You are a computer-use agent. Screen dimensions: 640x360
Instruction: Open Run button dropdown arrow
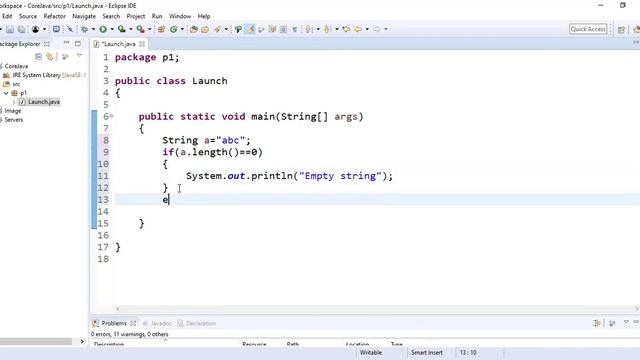tap(112, 29)
